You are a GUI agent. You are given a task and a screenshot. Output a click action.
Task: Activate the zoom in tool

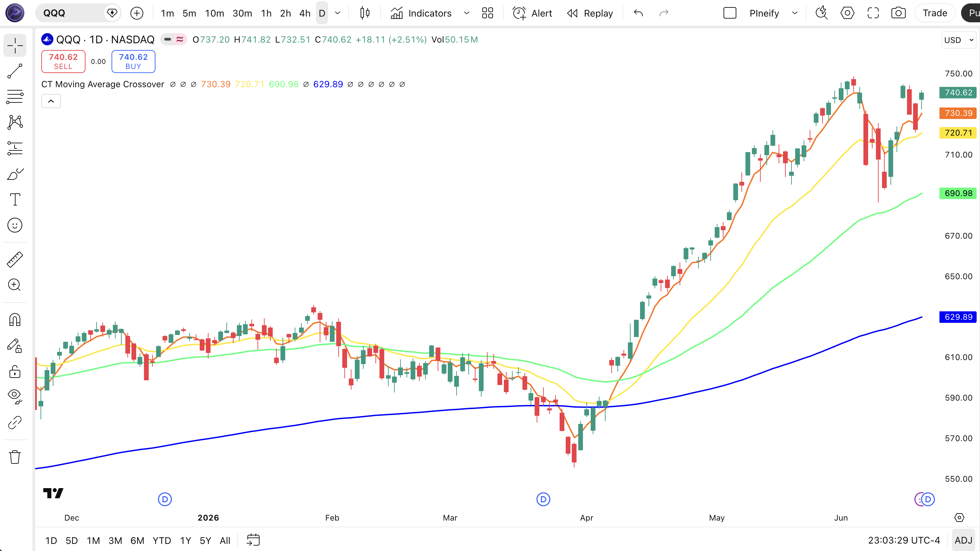15,285
